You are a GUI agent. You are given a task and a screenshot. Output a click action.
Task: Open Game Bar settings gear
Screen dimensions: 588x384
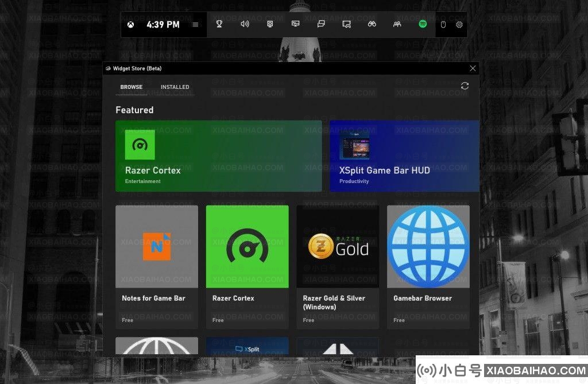tap(459, 25)
